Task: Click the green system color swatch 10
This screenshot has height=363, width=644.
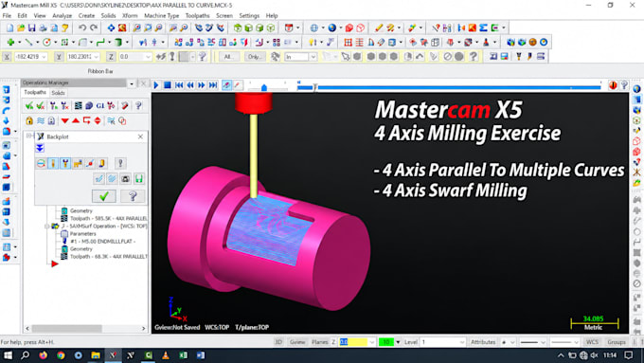Action: pyautogui.click(x=386, y=342)
